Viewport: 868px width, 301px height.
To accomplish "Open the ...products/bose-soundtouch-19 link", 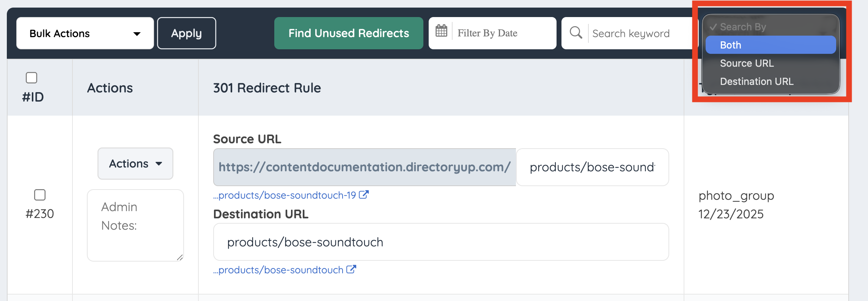I will 287,195.
